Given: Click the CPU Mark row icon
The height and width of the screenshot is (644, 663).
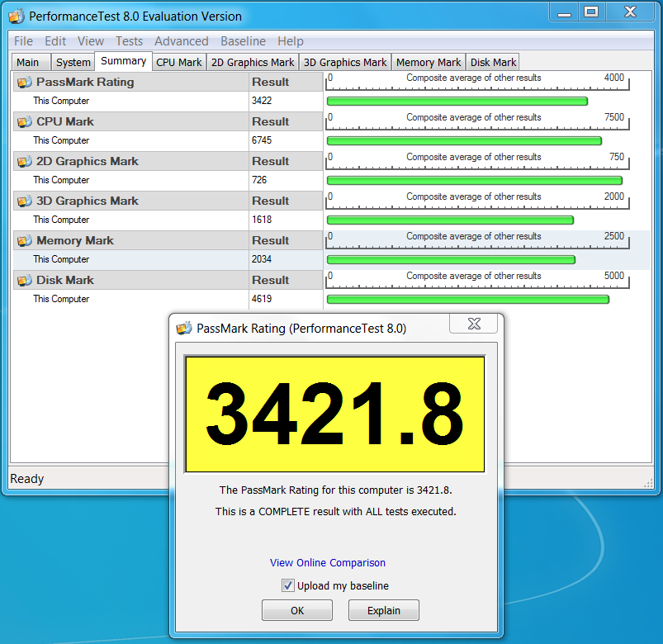Looking at the screenshot, I should [25, 121].
